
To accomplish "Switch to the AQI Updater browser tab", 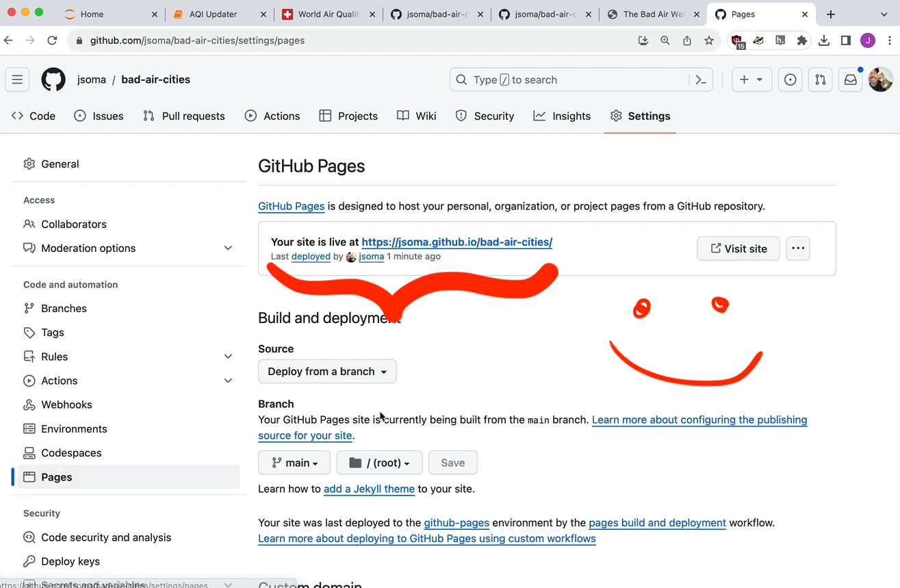I will (218, 14).
